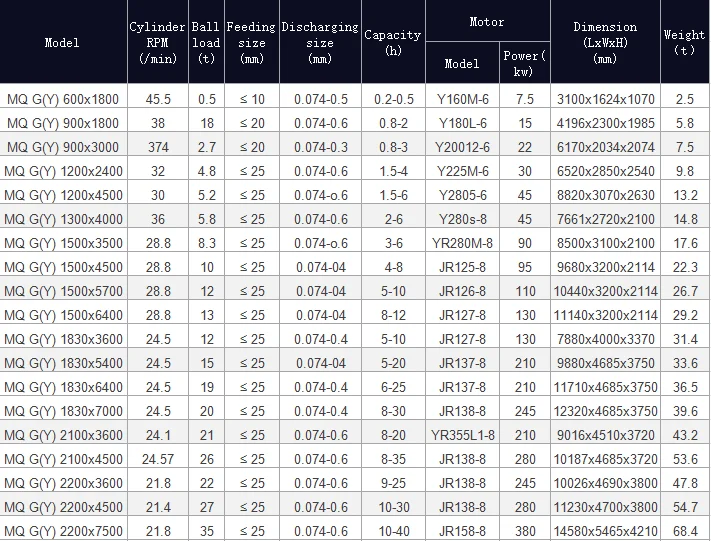This screenshot has height=541, width=711.
Task: Click the 24.57 cylinder RPM value
Action: point(158,459)
